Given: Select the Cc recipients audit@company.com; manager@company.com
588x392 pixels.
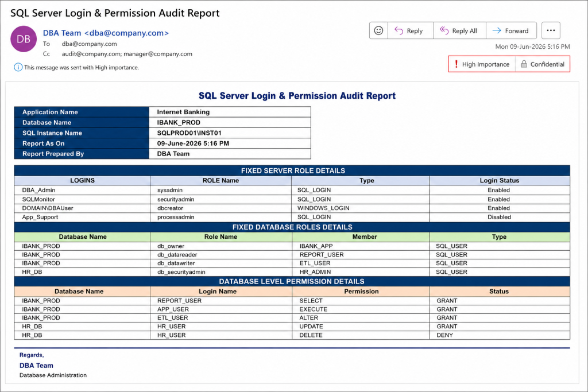Looking at the screenshot, I should pyautogui.click(x=127, y=54).
